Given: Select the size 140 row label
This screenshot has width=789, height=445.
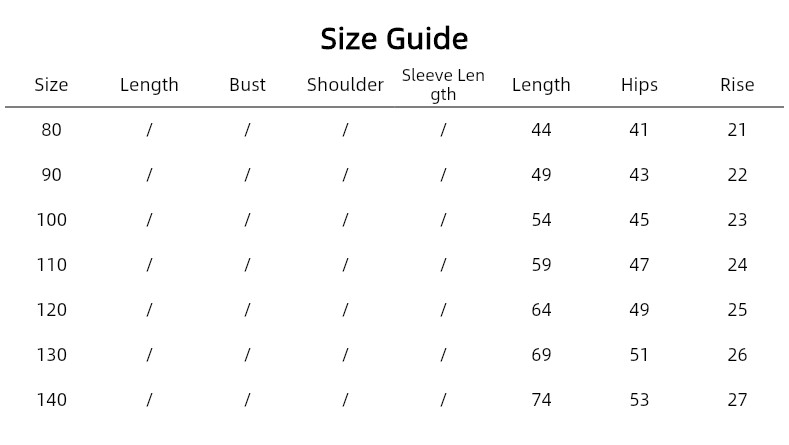Looking at the screenshot, I should point(51,400).
